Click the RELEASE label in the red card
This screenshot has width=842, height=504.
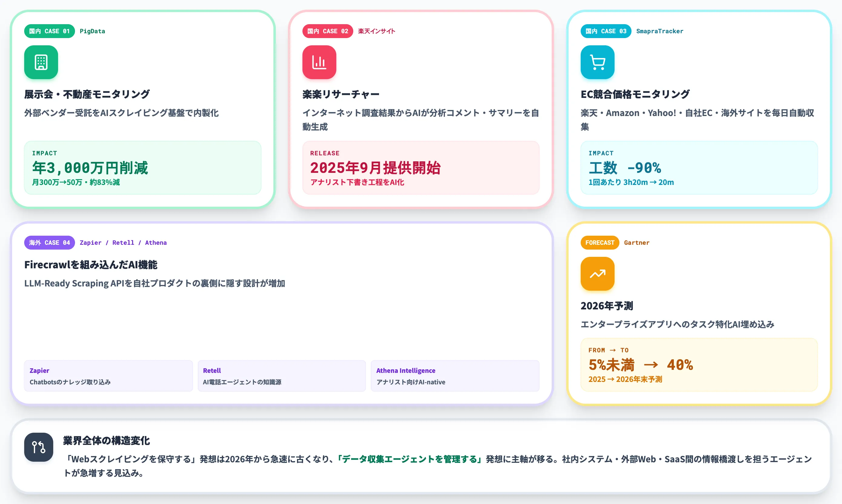pyautogui.click(x=325, y=153)
